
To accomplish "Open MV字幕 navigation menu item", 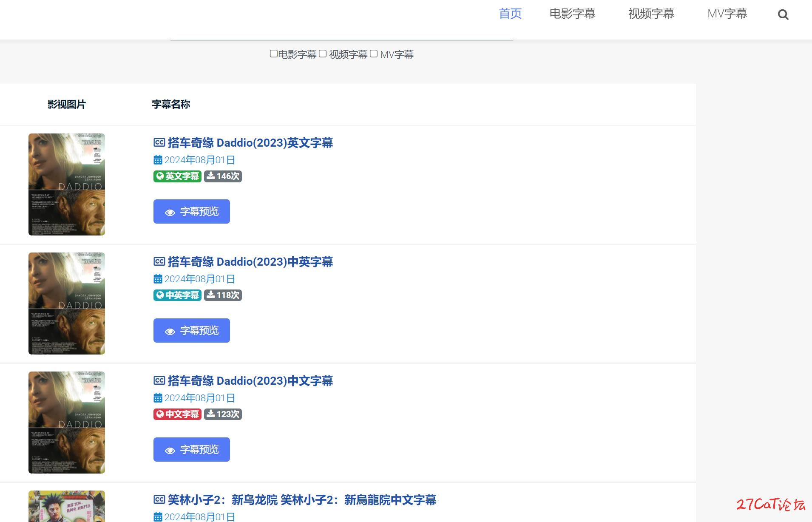I will (727, 14).
